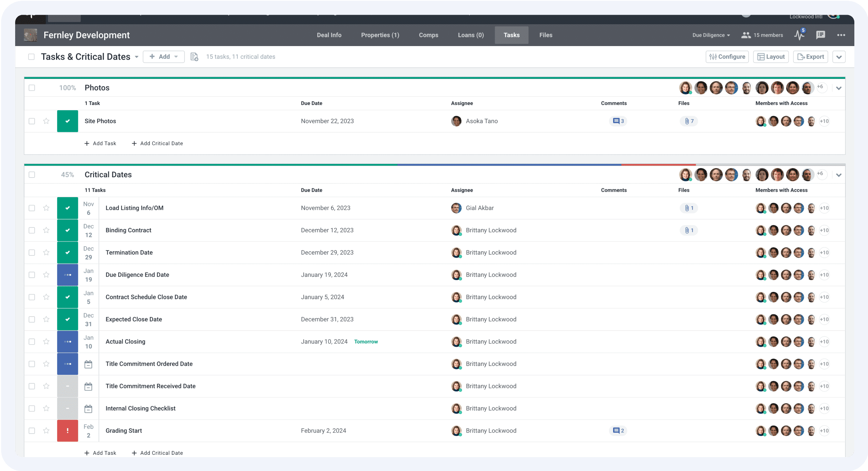Star the Site Photos task
The image size is (868, 471).
[46, 121]
